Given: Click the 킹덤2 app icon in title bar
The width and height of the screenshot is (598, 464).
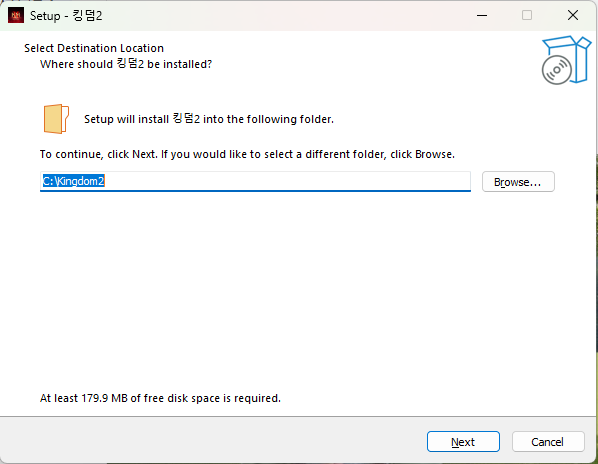Looking at the screenshot, I should coord(16,16).
